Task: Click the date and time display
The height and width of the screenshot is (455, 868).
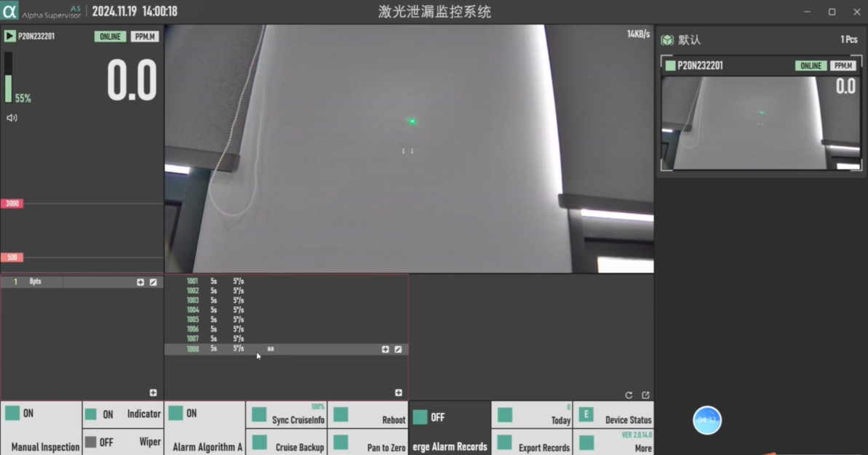Action: (x=135, y=11)
